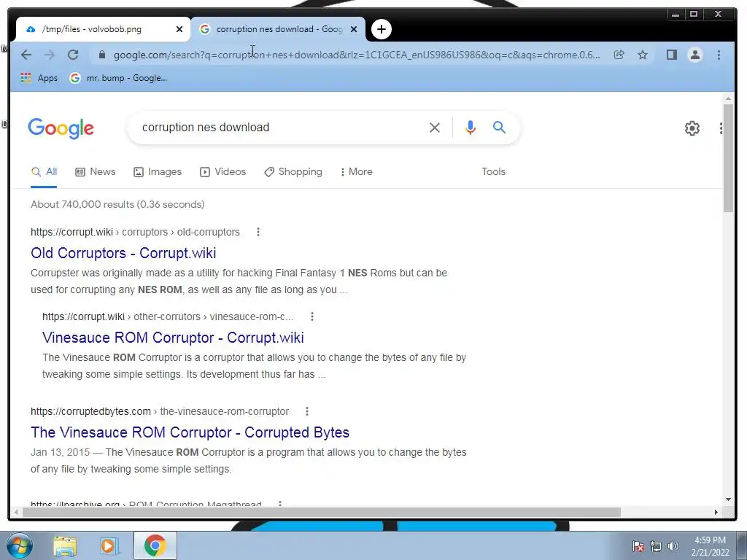Viewport: 747px width, 560px height.
Task: View site info via the padlock icon
Action: pos(101,55)
